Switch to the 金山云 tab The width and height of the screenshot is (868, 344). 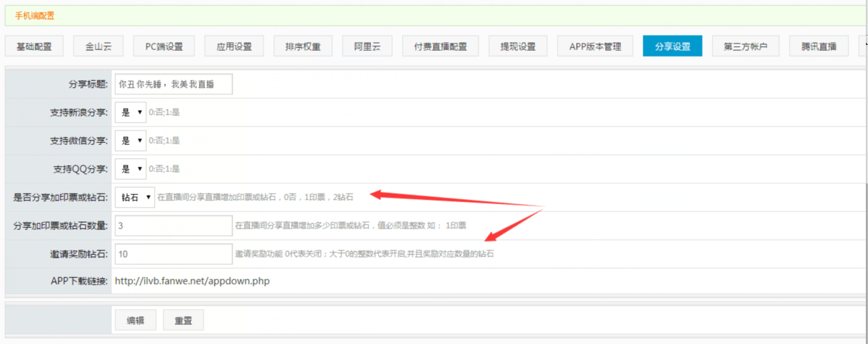[98, 46]
